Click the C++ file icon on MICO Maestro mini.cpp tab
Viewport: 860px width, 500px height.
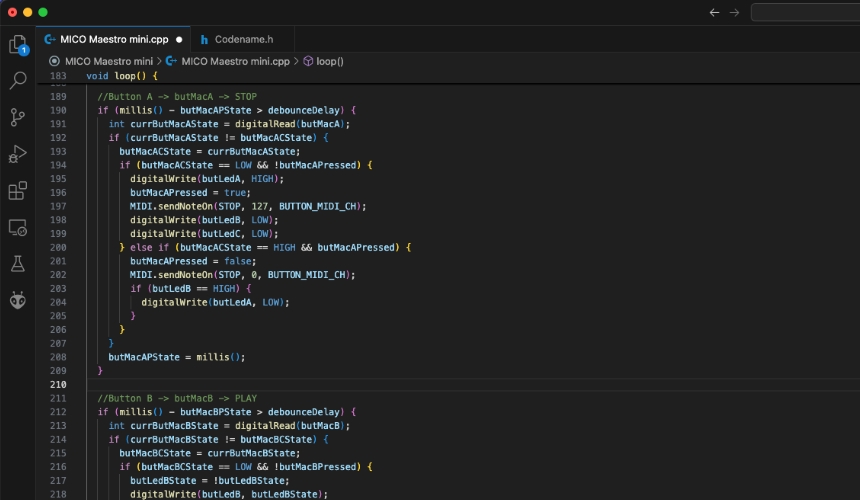coord(50,39)
